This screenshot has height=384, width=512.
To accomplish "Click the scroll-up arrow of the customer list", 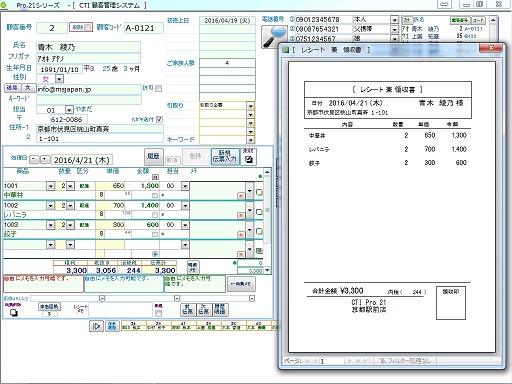I will coord(493,20).
